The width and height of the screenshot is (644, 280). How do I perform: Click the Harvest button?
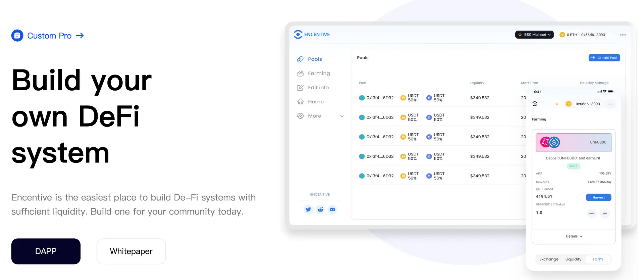(x=598, y=197)
